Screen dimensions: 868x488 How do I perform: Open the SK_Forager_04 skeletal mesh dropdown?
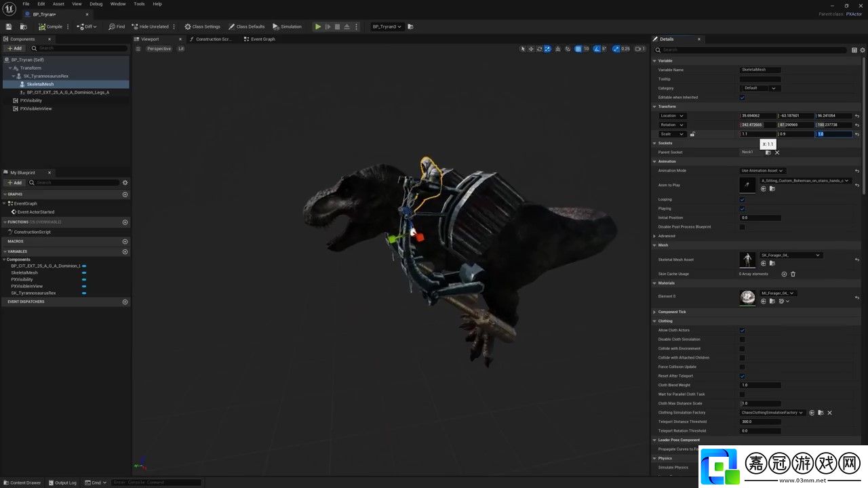click(791, 255)
